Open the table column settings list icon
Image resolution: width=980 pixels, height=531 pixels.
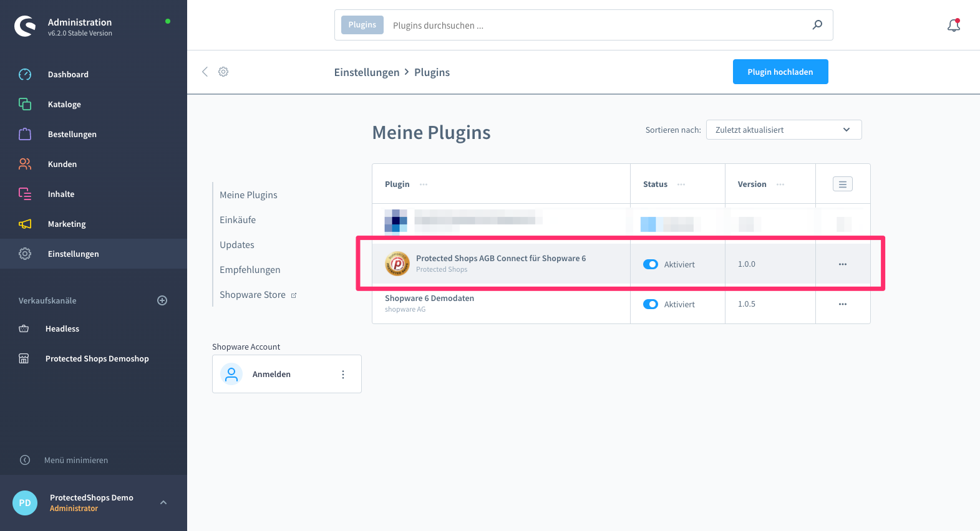tap(843, 184)
